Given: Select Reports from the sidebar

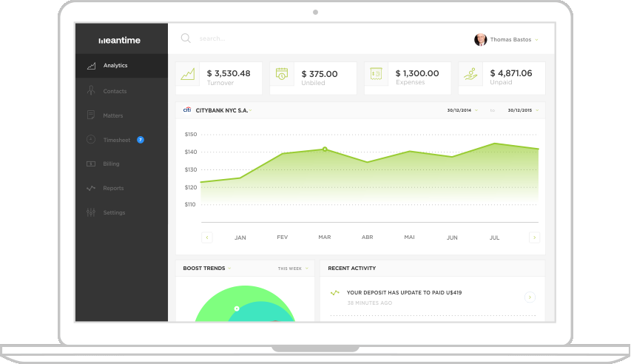Looking at the screenshot, I should click(x=113, y=189).
